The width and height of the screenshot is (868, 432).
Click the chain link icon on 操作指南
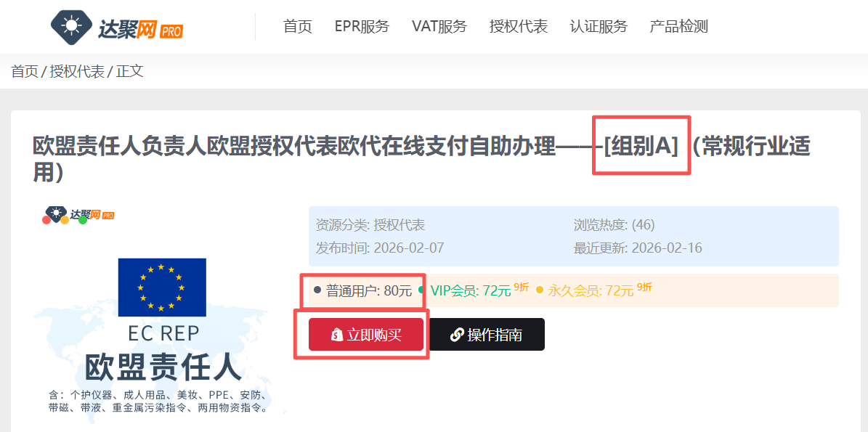(x=457, y=335)
